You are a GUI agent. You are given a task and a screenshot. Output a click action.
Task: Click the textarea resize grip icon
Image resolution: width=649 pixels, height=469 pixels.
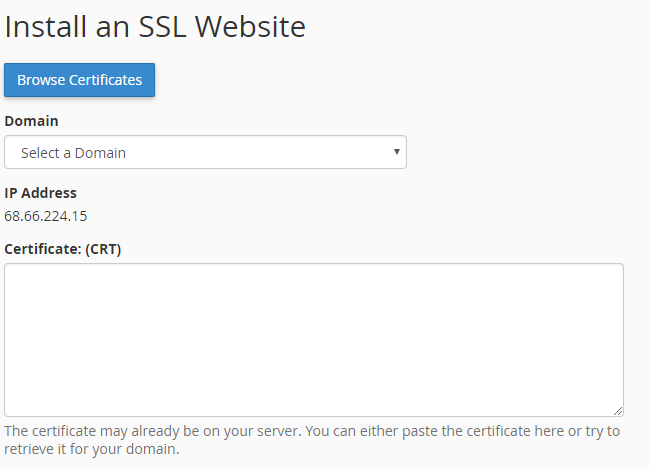(x=618, y=411)
